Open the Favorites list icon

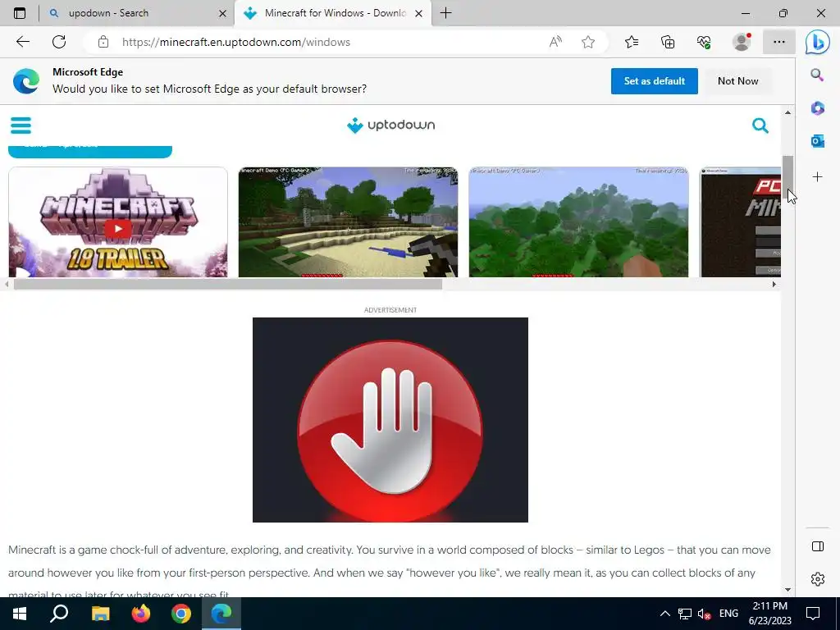tap(632, 42)
